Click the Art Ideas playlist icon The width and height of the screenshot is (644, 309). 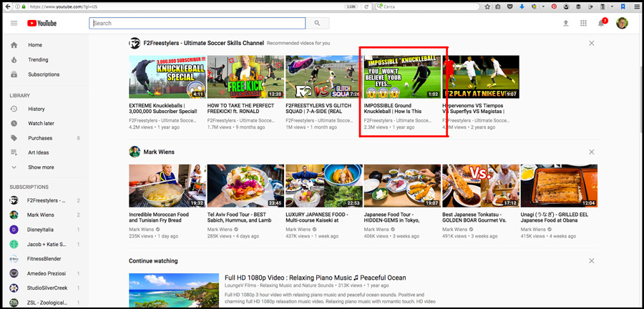click(14, 152)
